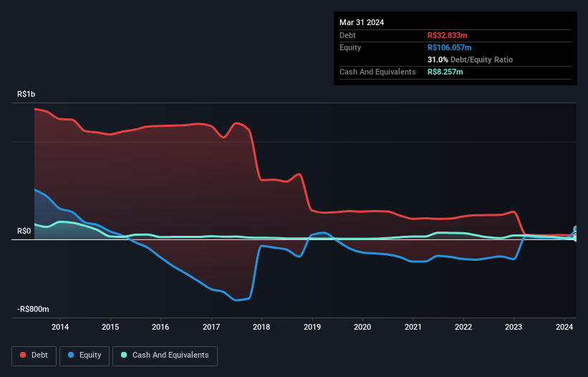
Task: Select the blue Equity endpoint marker at 2024
Action: click(576, 229)
